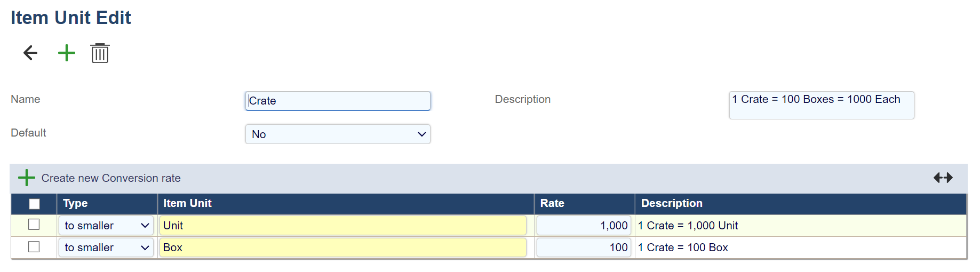
Task: Open the Default dropdown showing No
Action: [x=338, y=134]
